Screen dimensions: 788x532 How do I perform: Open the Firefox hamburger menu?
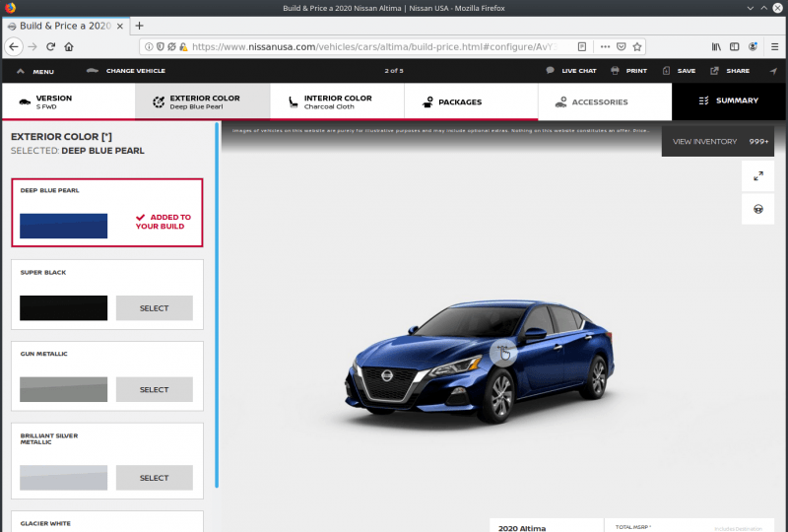tap(774, 46)
